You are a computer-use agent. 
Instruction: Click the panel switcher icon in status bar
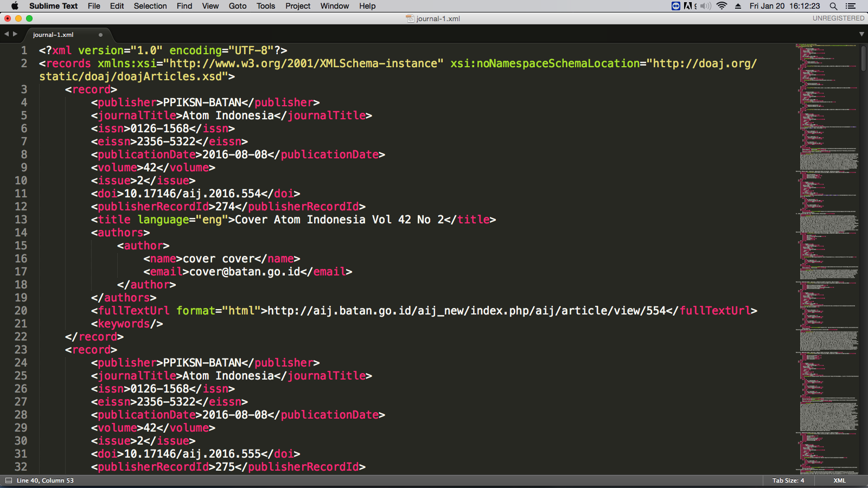coord(9,480)
